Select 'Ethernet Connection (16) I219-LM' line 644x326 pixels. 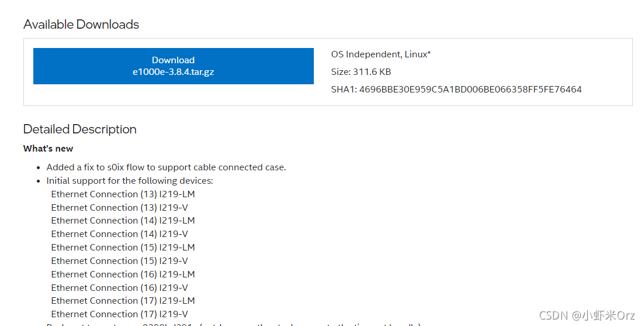tap(123, 274)
